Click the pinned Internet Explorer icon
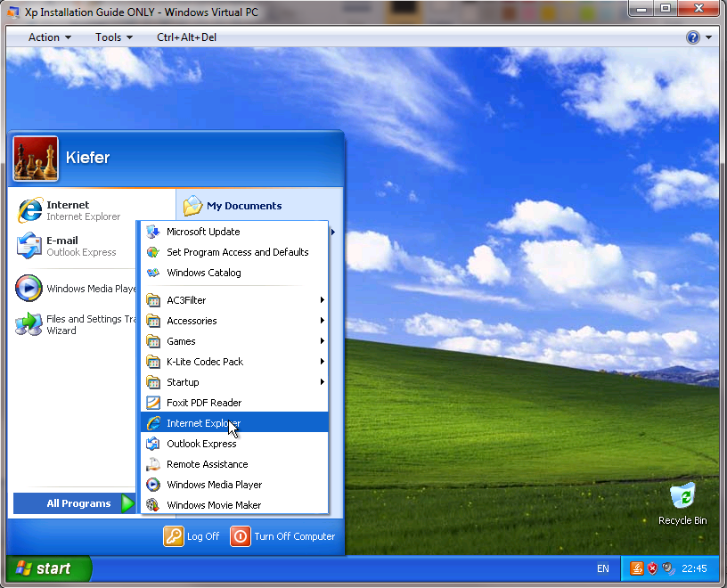Image resolution: width=727 pixels, height=588 pixels. click(30, 210)
